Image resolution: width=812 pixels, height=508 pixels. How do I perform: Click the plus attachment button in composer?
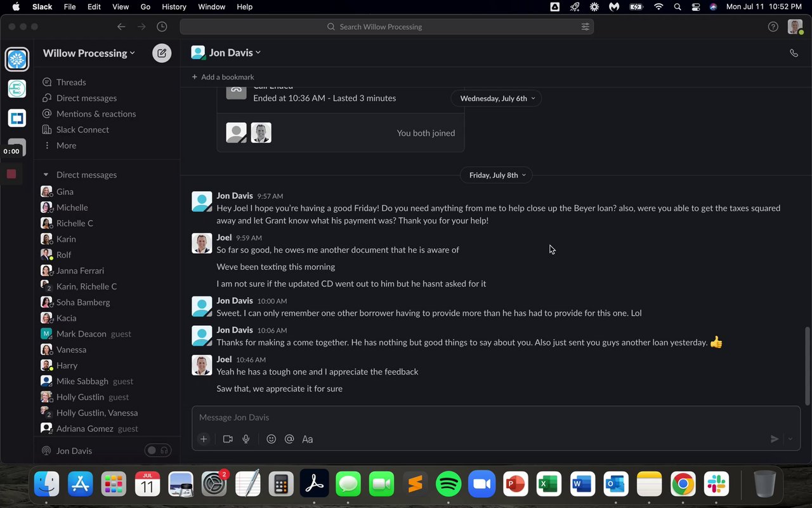click(204, 439)
